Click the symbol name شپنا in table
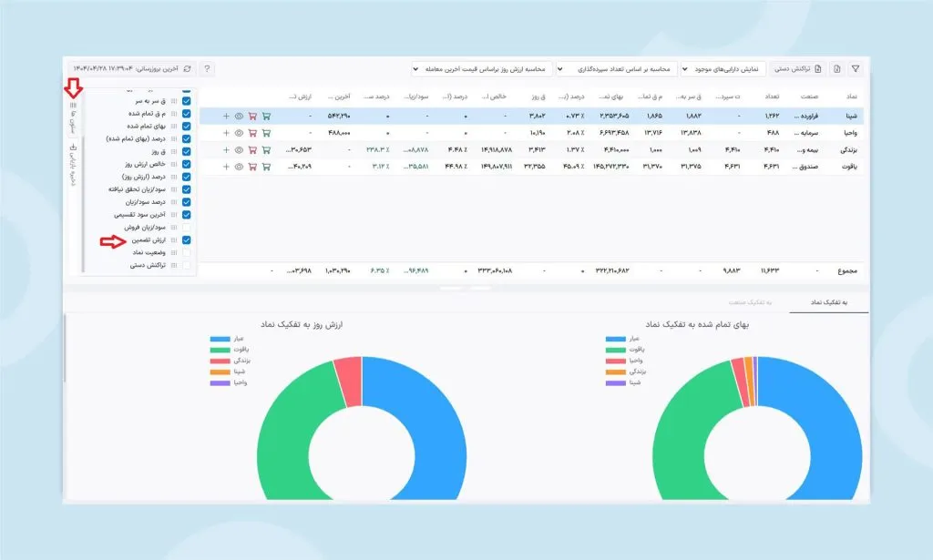 851,117
